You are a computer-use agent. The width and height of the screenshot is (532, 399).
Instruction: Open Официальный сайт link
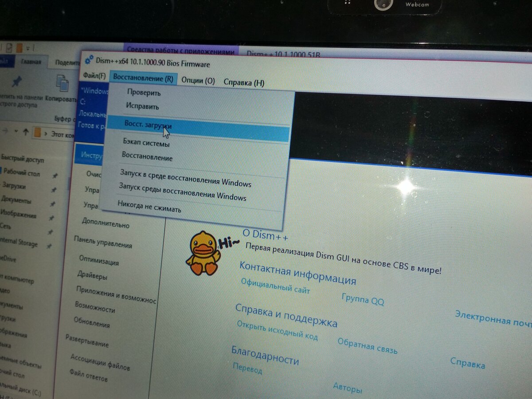(275, 286)
